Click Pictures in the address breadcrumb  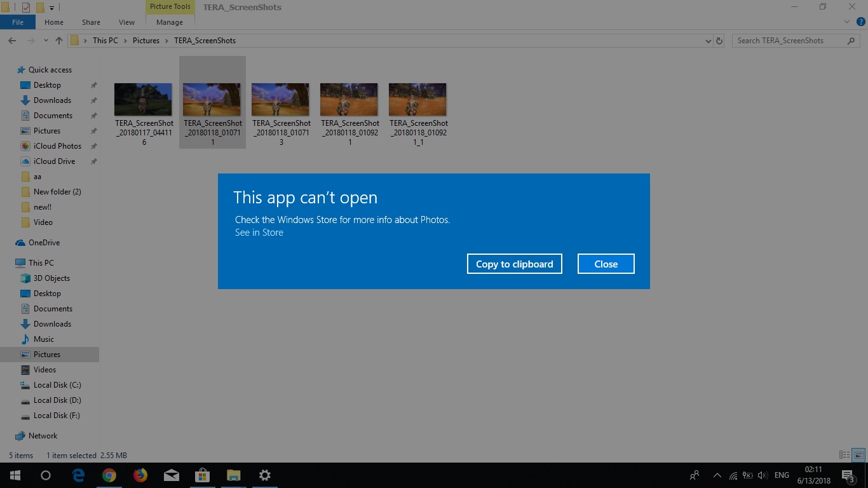(x=146, y=41)
